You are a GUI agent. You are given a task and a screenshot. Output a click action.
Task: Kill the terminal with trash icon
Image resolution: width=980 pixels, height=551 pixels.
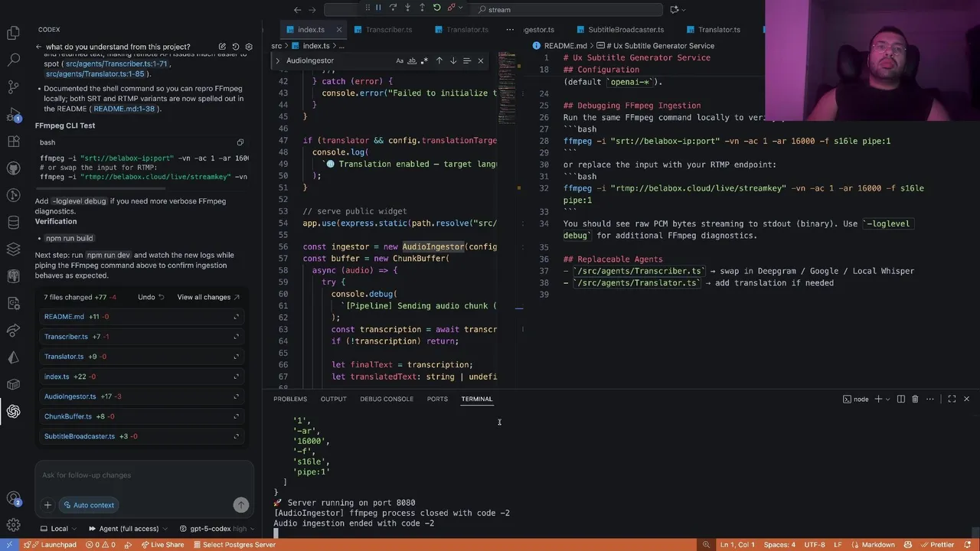point(915,399)
